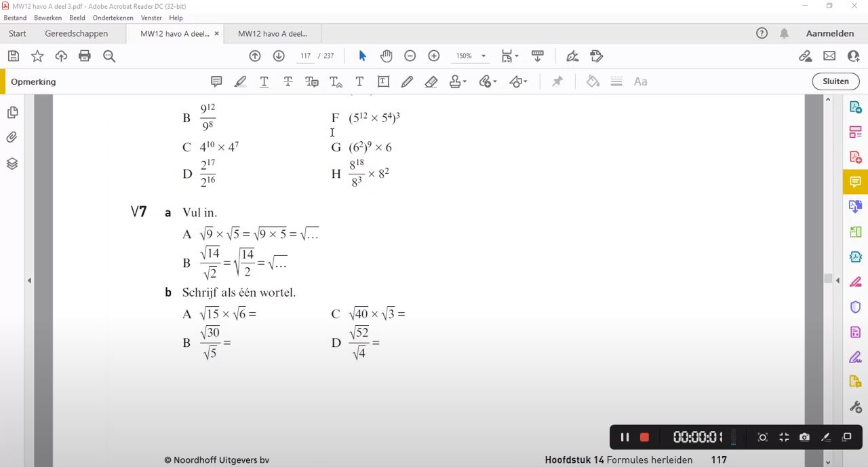Close the comment toolbar with Sluiten
This screenshot has height=467, width=868.
tap(835, 81)
